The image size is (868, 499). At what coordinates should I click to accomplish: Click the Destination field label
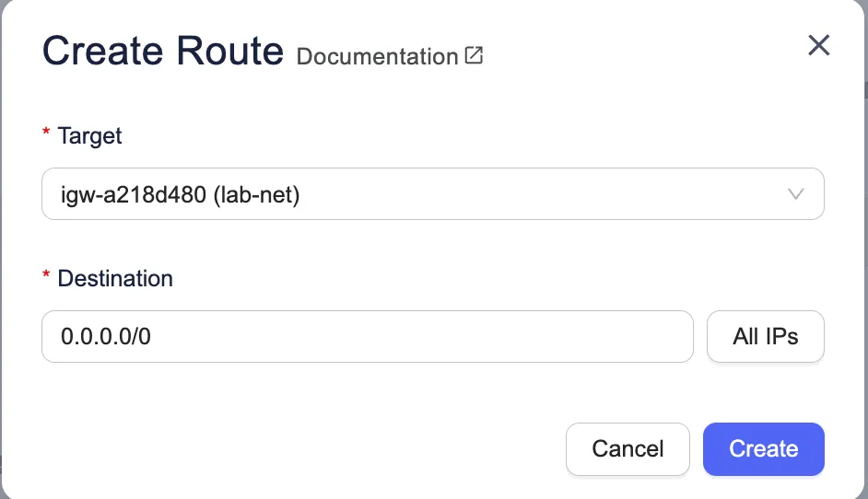115,278
